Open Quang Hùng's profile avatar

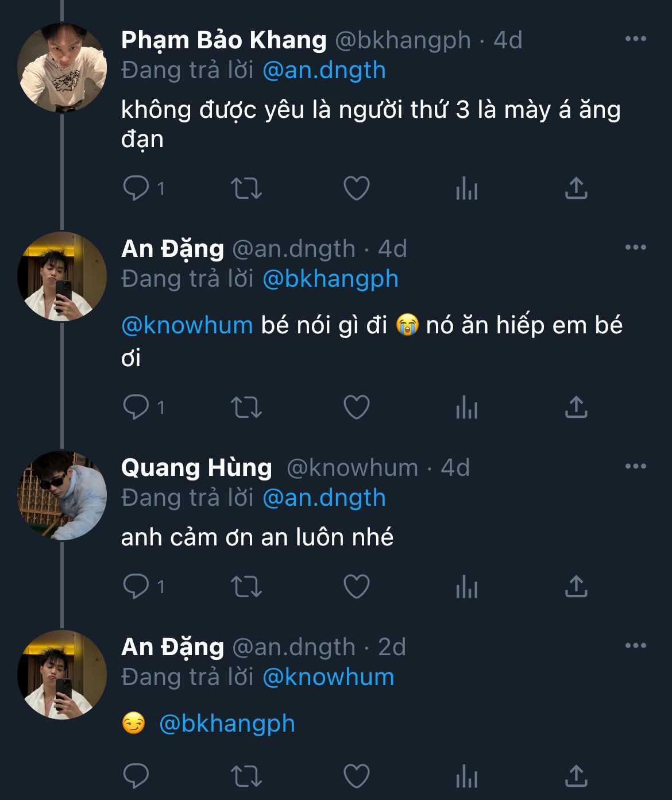[62, 495]
